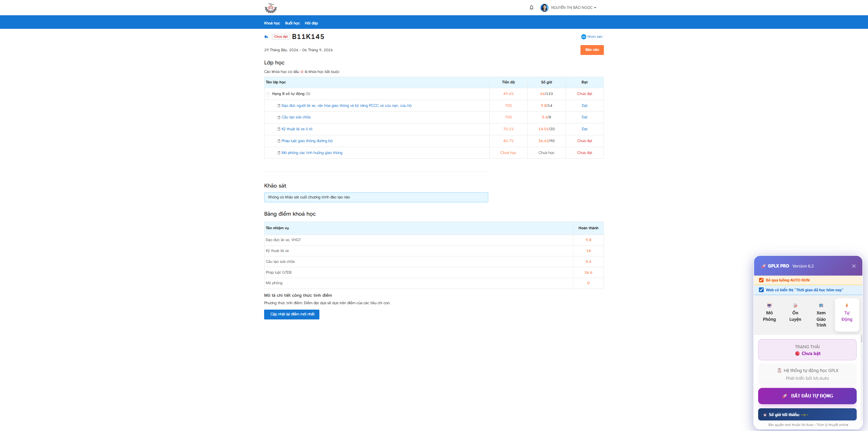The width and height of the screenshot is (868, 431).
Task: Click the 36.62/90 hours cell
Action: (x=546, y=141)
